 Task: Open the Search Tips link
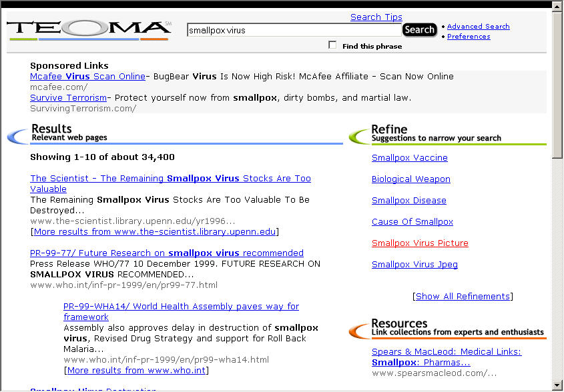click(x=376, y=17)
